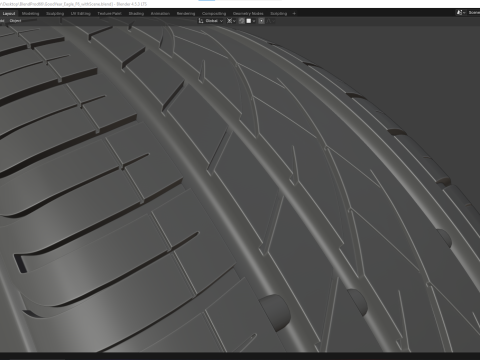This screenshot has width=480, height=360.
Task: Open the Texture Paint workspace tab
Action: pyautogui.click(x=109, y=14)
